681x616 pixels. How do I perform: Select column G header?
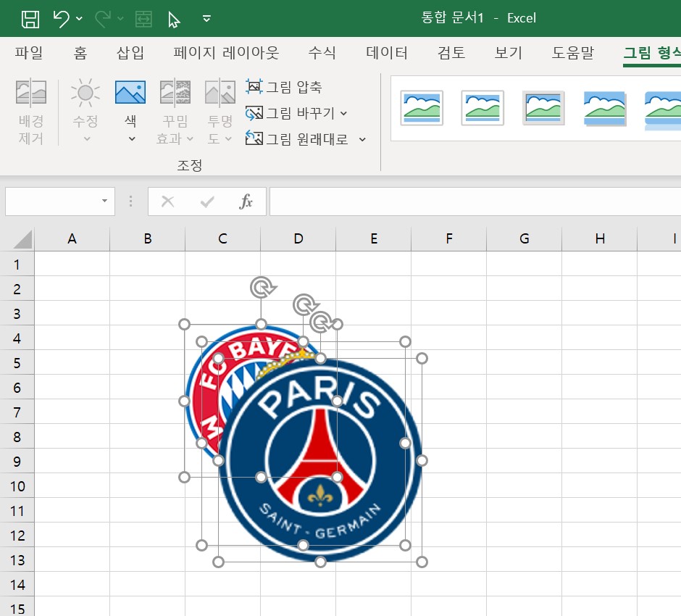525,238
